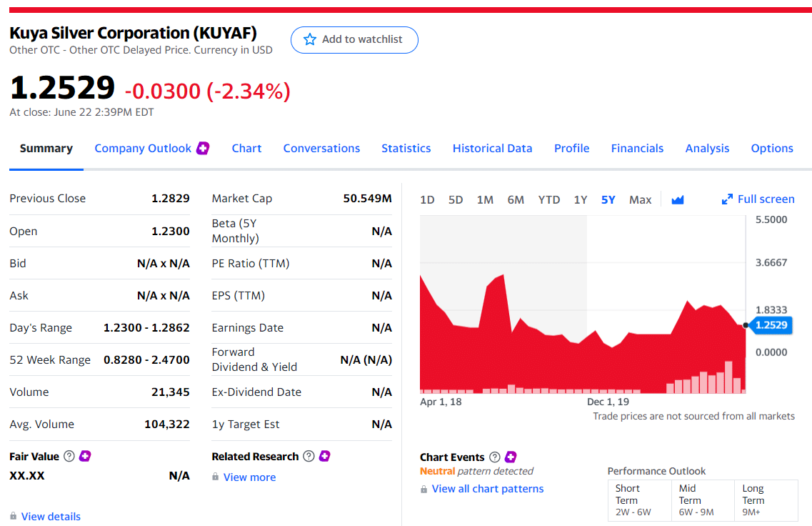Open the Options tab section
Viewport: 812px width, 526px height.
point(772,148)
